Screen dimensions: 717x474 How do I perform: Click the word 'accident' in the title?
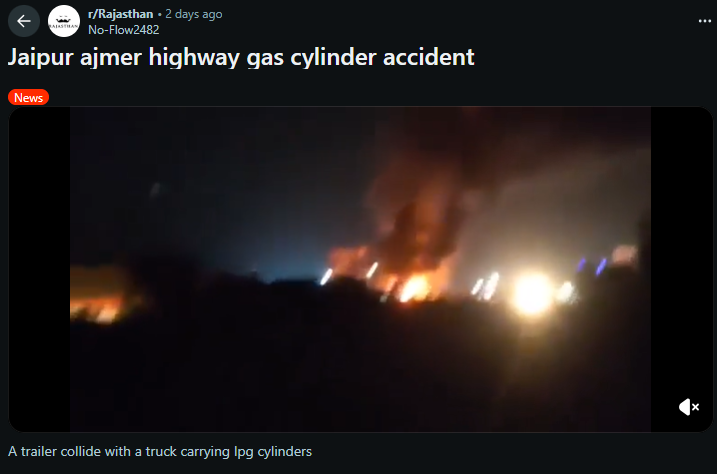click(x=428, y=58)
